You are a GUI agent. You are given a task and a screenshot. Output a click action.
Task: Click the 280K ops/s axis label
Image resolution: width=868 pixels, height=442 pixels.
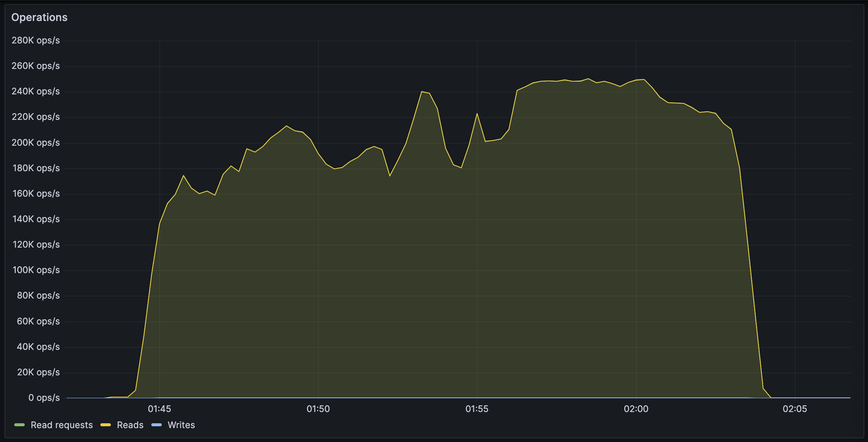[x=36, y=40]
